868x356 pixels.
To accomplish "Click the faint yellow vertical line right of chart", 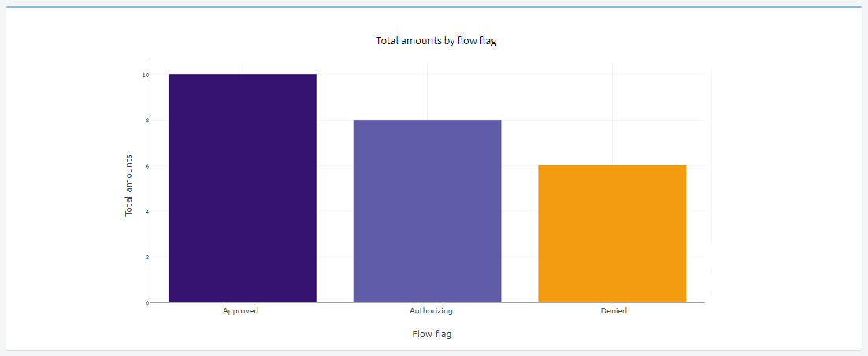I will (711, 183).
